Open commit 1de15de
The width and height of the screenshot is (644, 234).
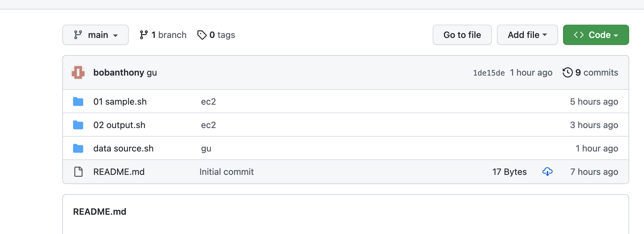pos(489,72)
